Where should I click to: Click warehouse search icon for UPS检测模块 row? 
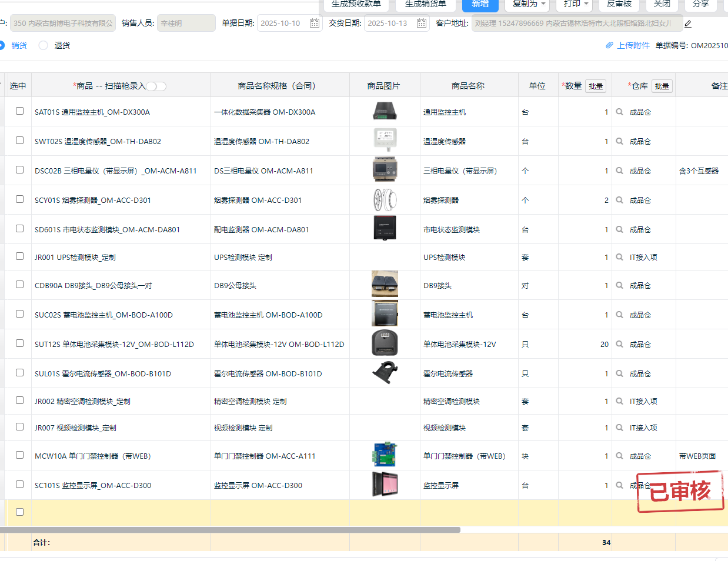[x=619, y=257]
